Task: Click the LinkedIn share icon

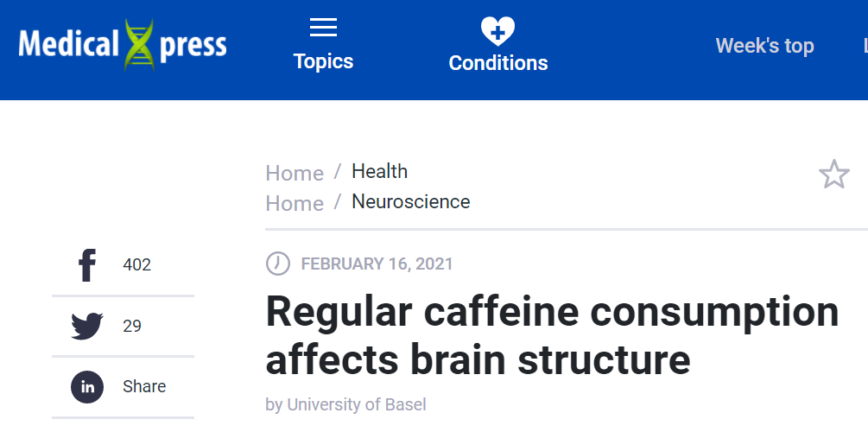Action: tap(87, 386)
